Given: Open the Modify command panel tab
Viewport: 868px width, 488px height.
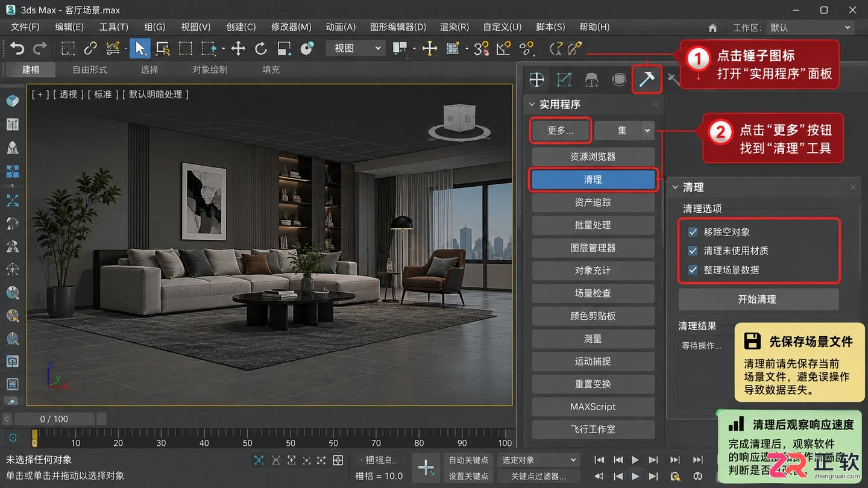Looking at the screenshot, I should pos(564,80).
